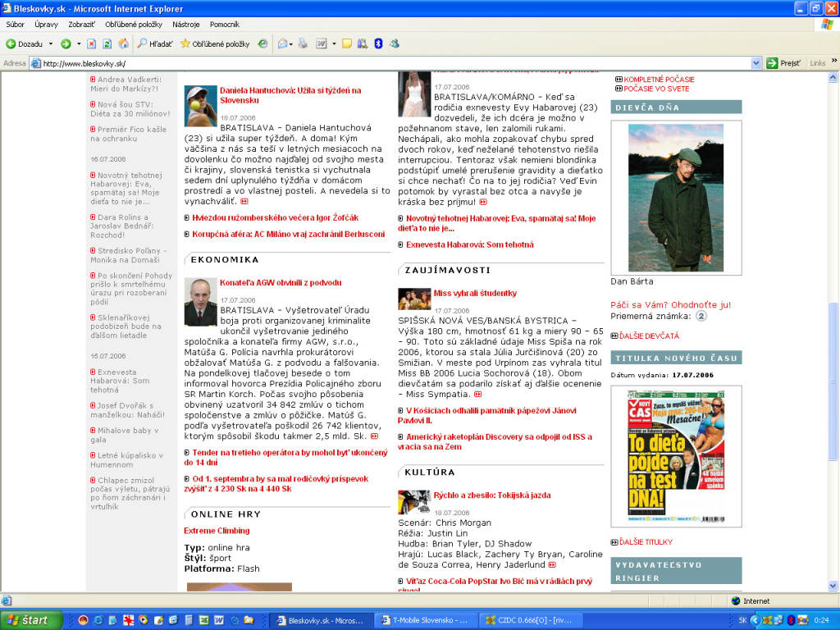Click POČASIE VO SVETE link
Screen dimensions: 840x630
pyautogui.click(x=655, y=89)
